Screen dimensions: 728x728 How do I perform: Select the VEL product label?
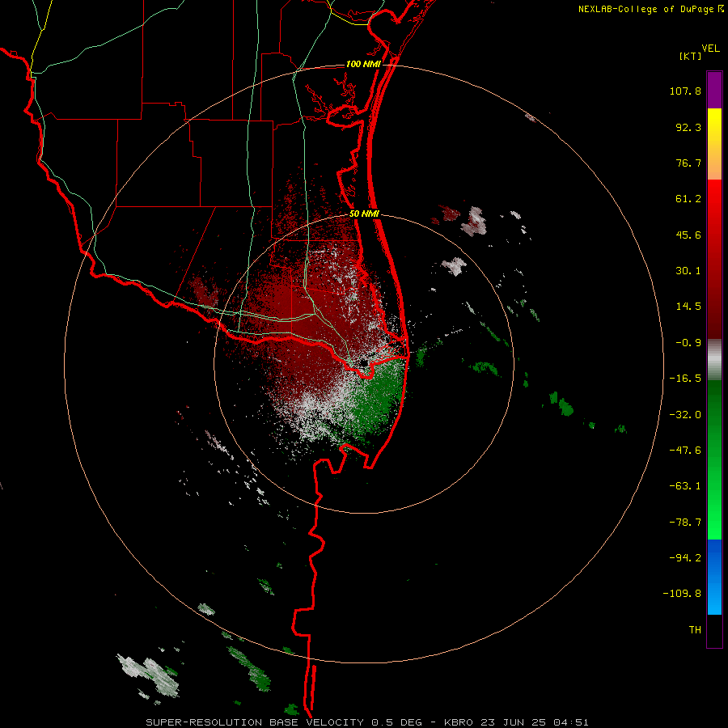[711, 49]
